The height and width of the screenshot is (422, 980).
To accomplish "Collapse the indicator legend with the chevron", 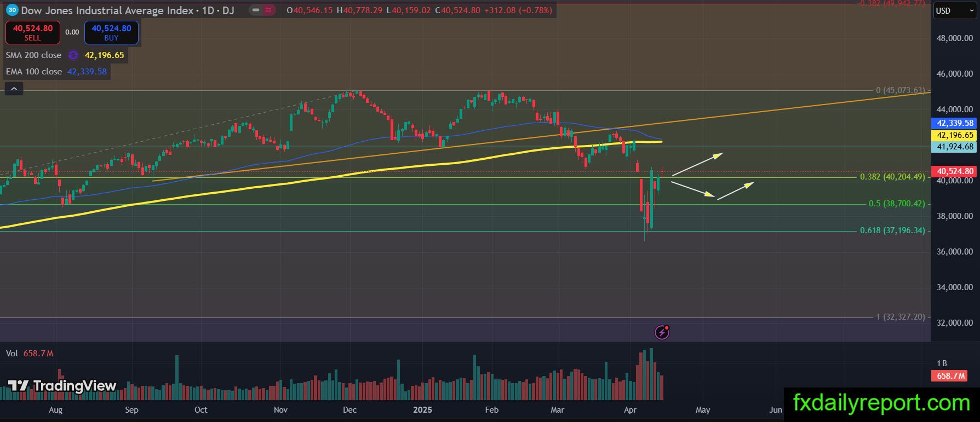I will point(14,89).
